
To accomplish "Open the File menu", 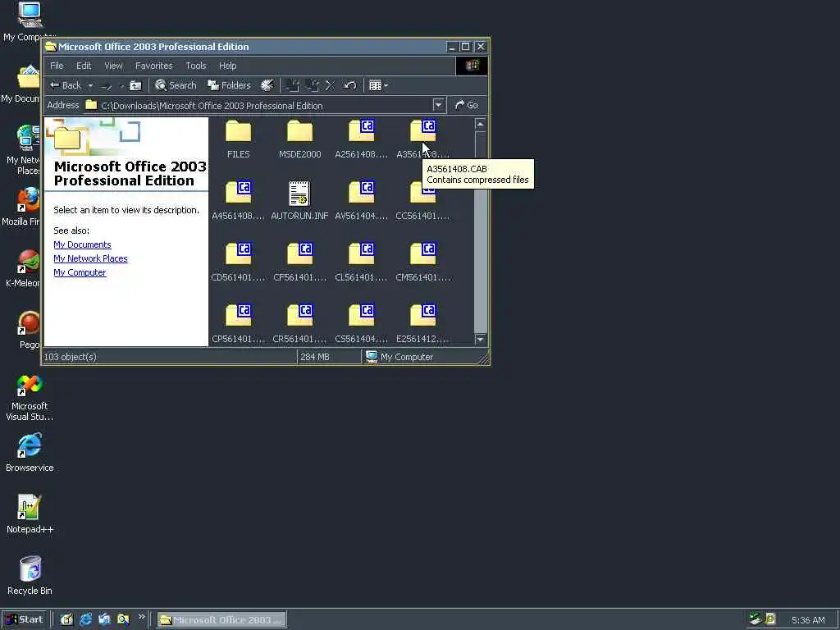I will [57, 66].
